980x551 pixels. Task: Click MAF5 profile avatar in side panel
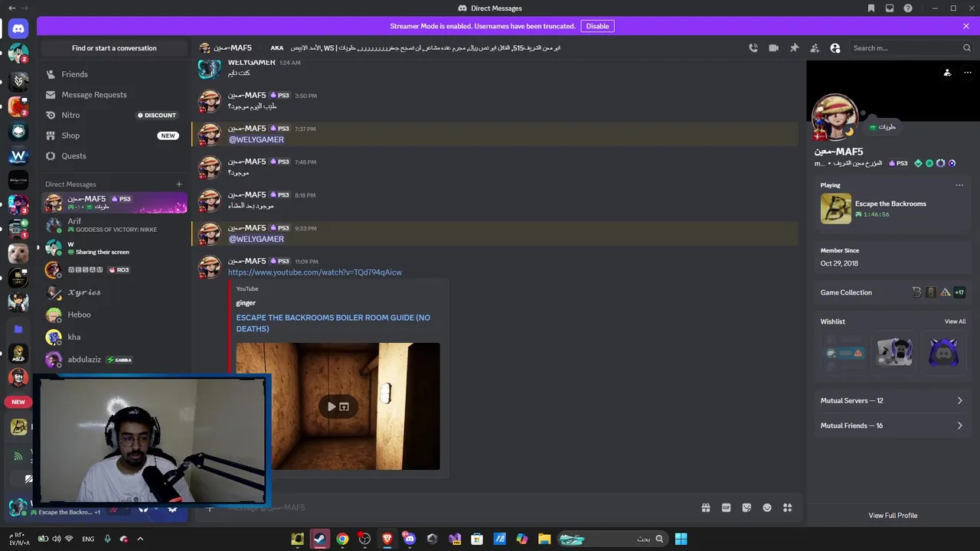[x=835, y=117]
